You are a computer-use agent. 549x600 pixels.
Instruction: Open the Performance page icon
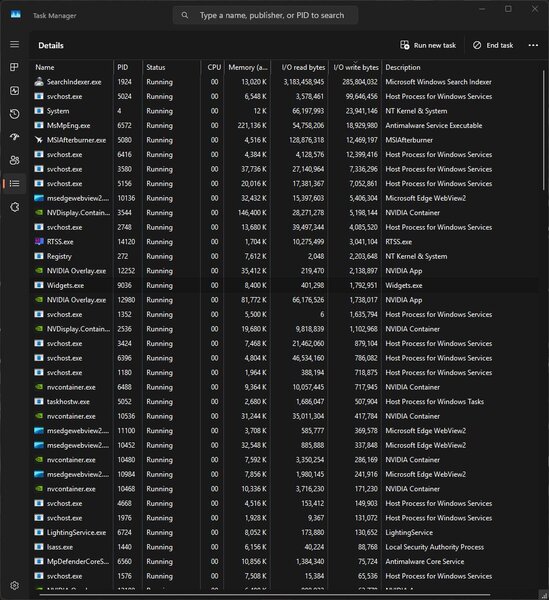coord(15,91)
